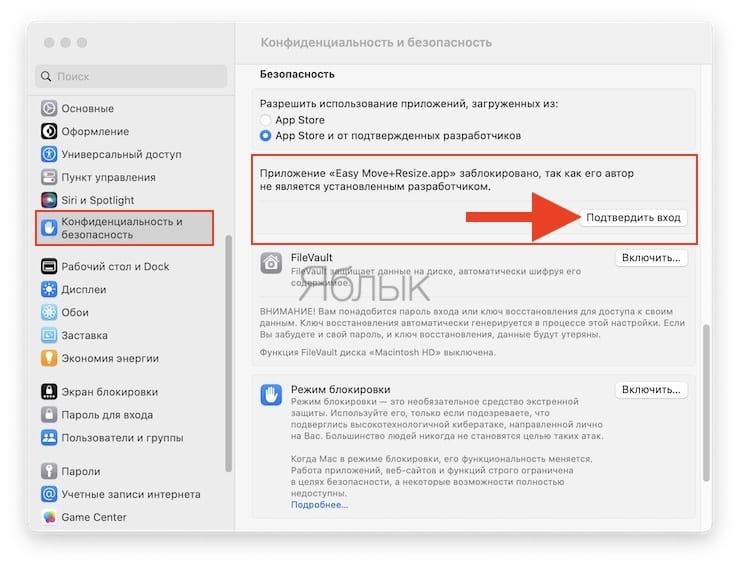
Task: Open Основные settings icon in sidebar
Action: (x=49, y=108)
